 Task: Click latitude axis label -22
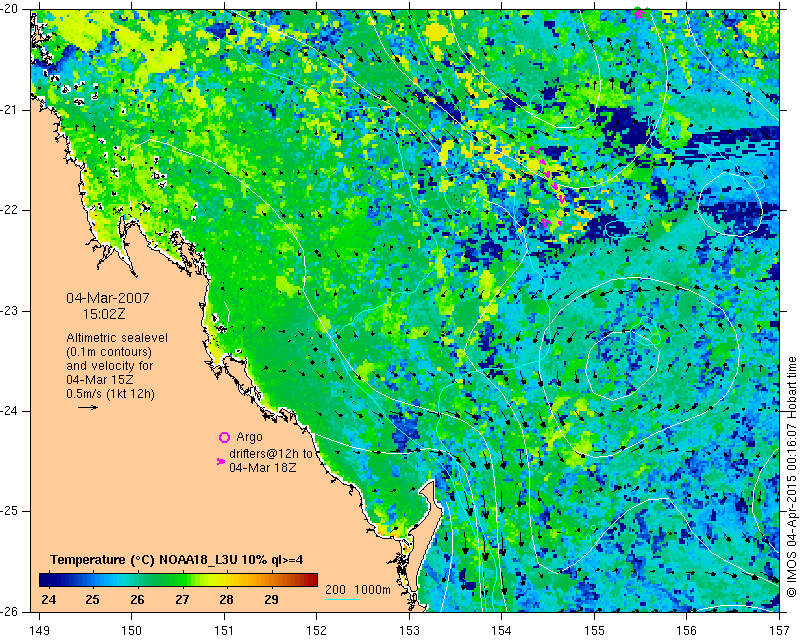(10, 210)
